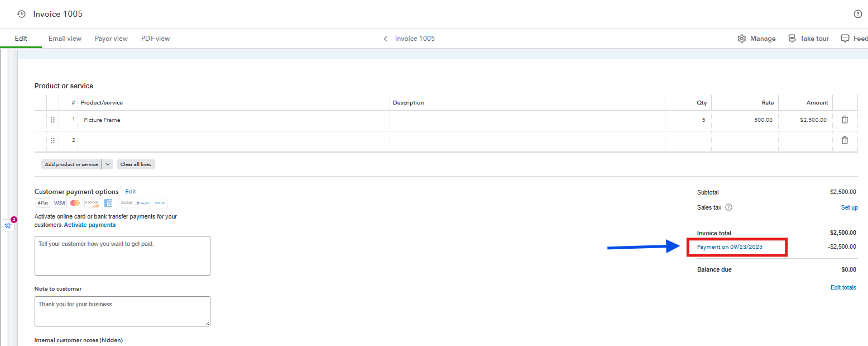Click the Activate payments link
Viewport: 868px width, 346px height.
click(90, 225)
